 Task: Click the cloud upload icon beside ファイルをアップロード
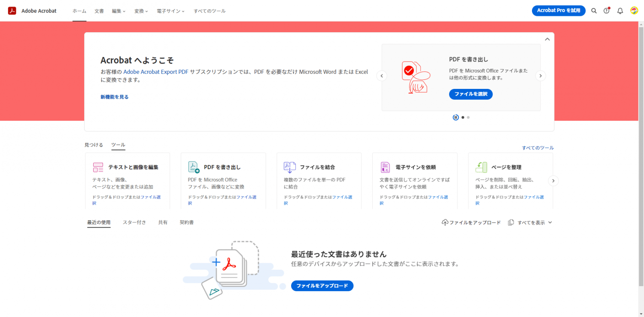(x=445, y=223)
